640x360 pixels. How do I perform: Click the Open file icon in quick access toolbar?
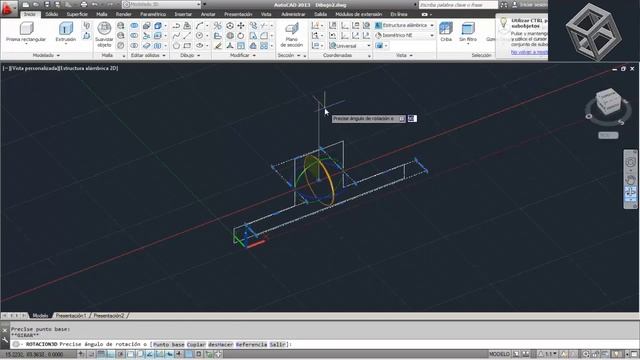coord(36,4)
